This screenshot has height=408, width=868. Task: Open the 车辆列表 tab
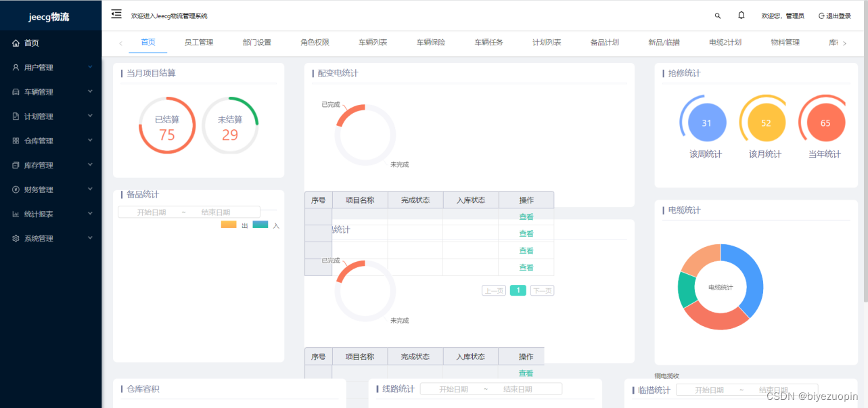[x=373, y=42]
